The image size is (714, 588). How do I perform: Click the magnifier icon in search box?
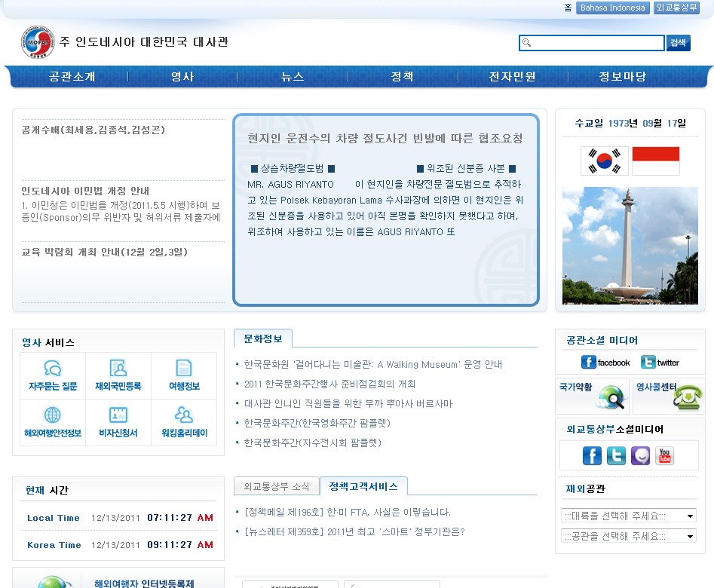click(x=526, y=43)
